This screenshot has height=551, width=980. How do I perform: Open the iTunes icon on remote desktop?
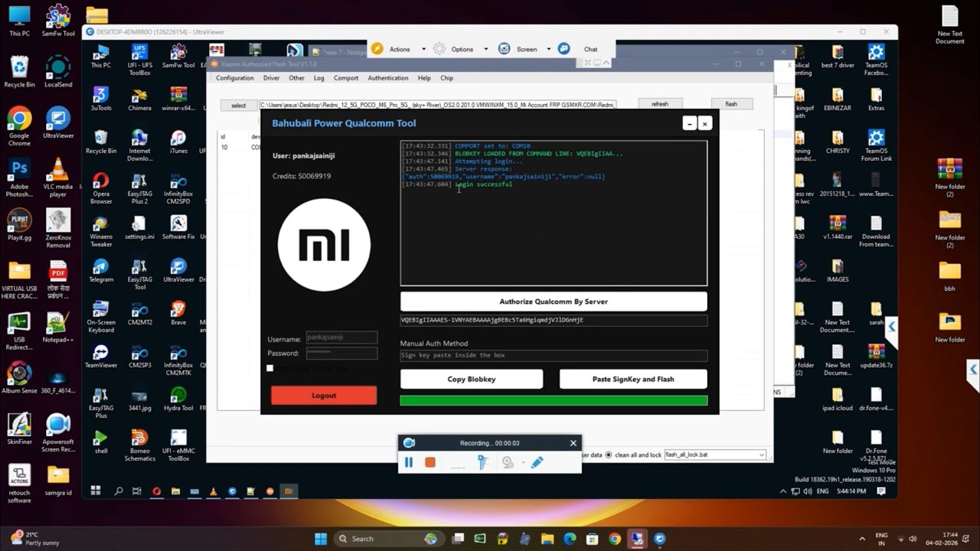coord(178,142)
